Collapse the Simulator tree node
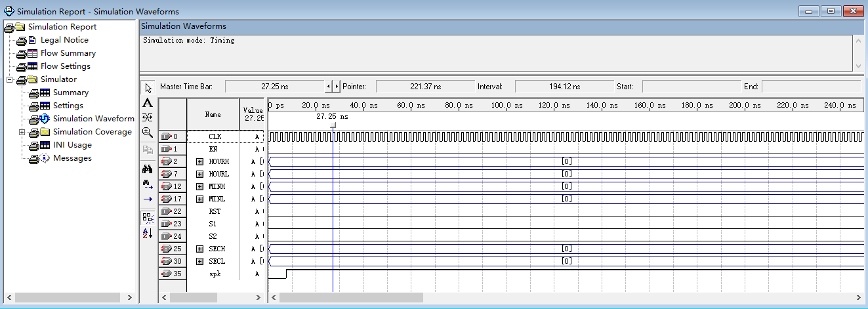868x309 pixels. point(9,79)
